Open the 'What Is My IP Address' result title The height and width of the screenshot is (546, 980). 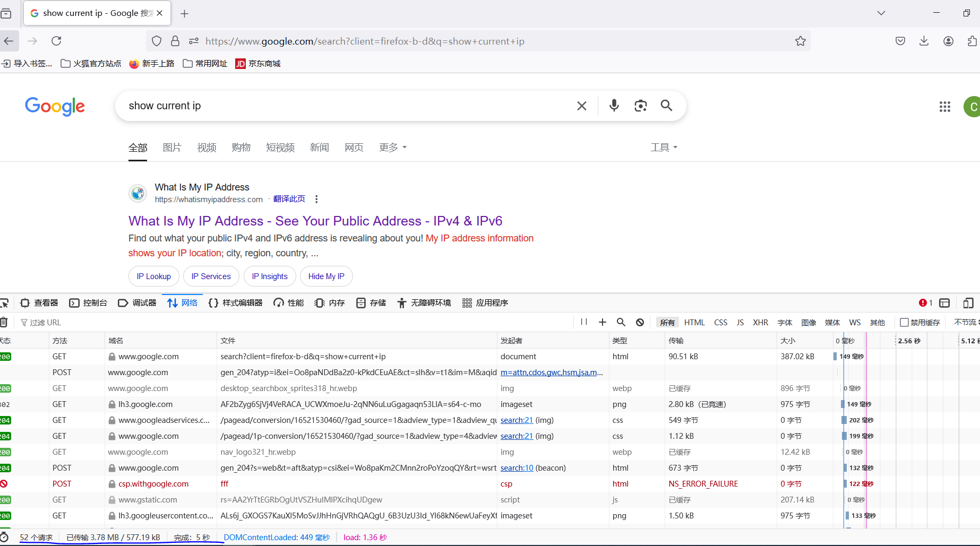pos(315,221)
